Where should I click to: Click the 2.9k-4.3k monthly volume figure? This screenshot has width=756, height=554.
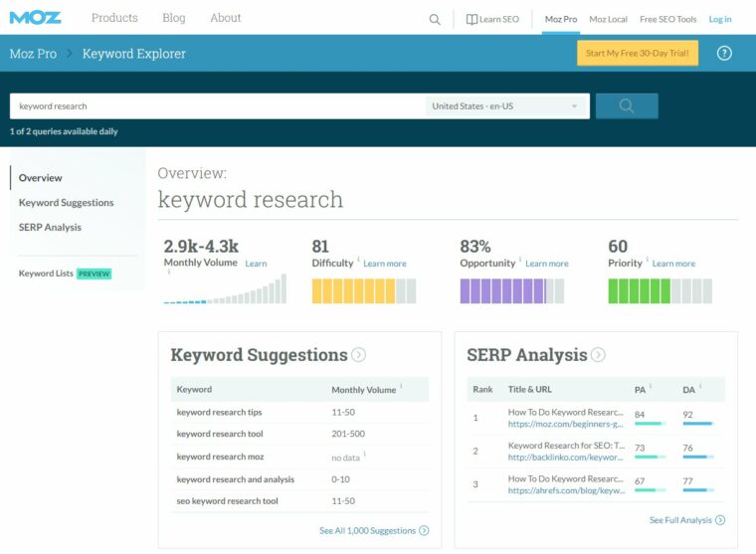tap(201, 247)
